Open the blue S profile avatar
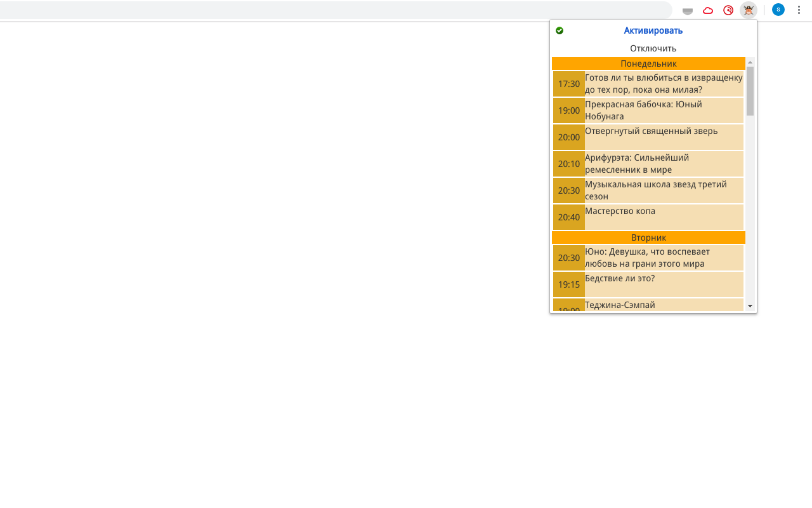This screenshot has width=812, height=508. (778, 10)
